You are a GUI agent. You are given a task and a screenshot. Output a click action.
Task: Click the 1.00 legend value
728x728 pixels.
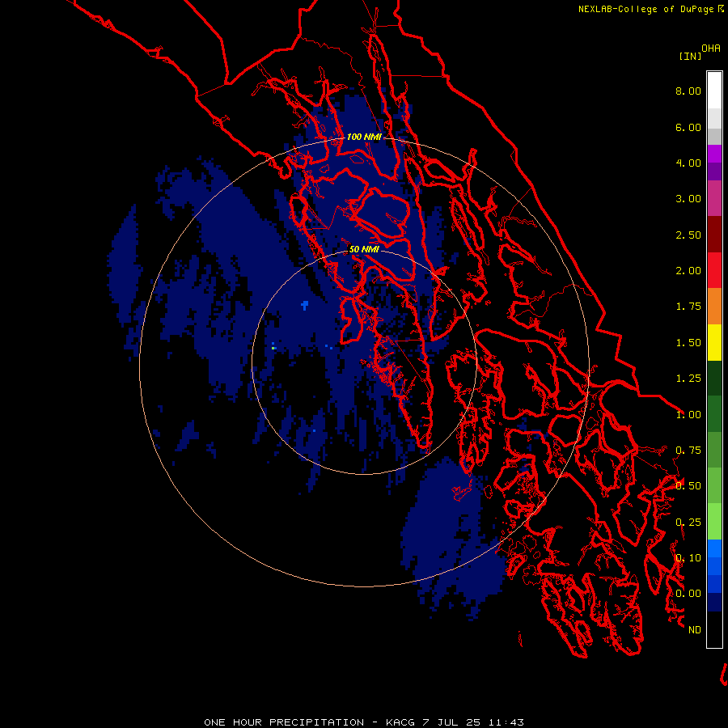point(688,415)
